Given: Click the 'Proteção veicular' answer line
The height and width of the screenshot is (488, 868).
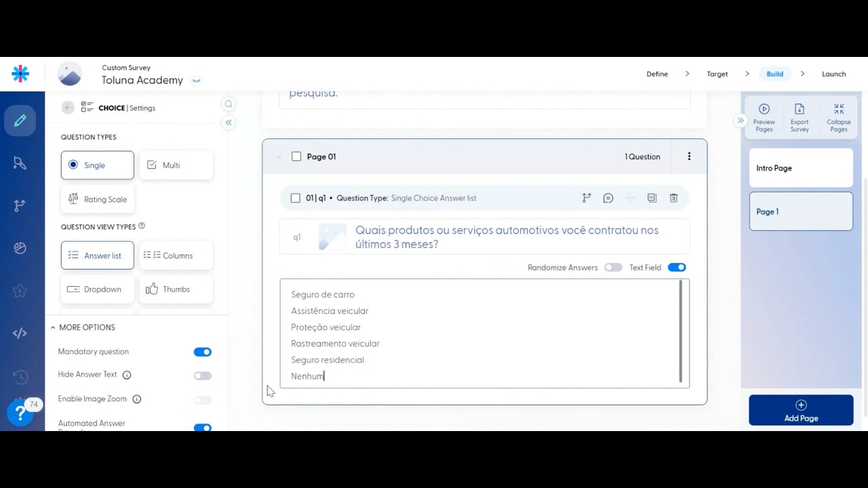Looking at the screenshot, I should [x=325, y=327].
